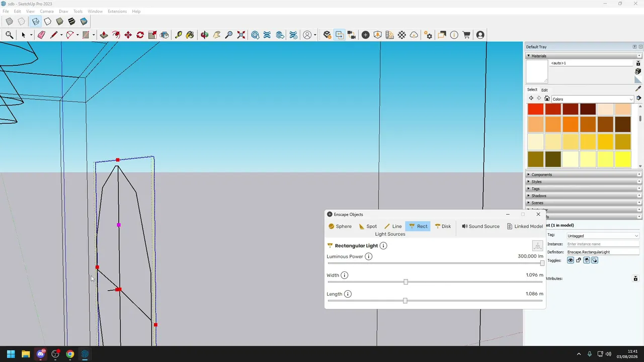Select the Eraser tool
The height and width of the screenshot is (362, 644).
pyautogui.click(x=41, y=35)
